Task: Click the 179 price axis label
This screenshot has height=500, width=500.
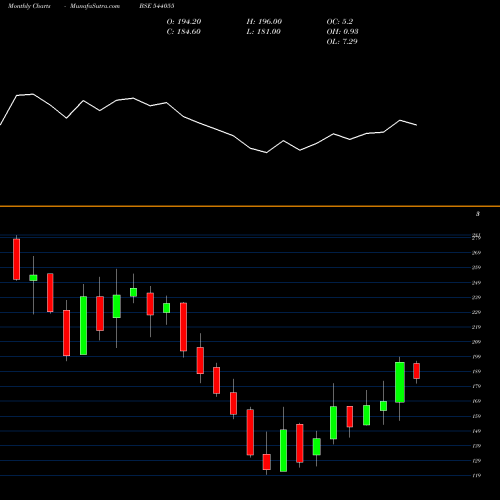Action: [476, 386]
